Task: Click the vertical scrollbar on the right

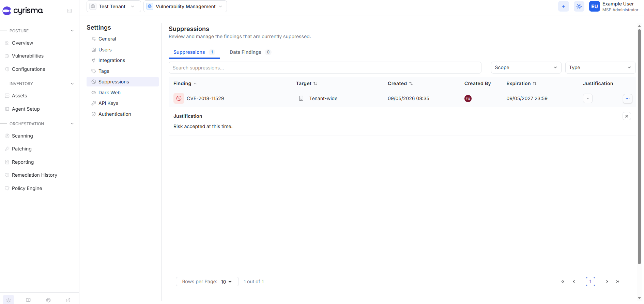Action: tap(640, 146)
